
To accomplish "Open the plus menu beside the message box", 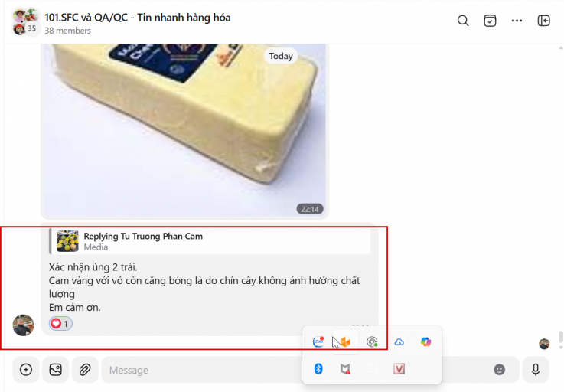I will 26,370.
